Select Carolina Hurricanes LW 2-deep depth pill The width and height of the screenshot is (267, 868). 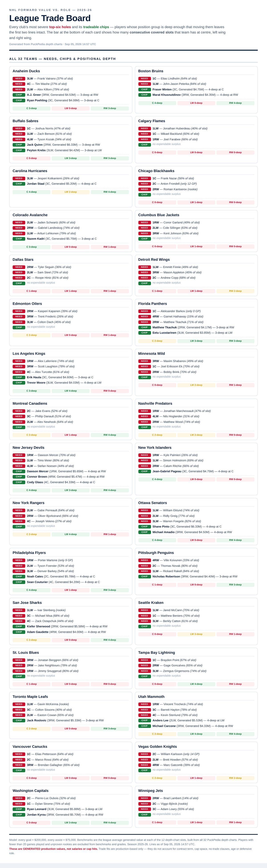point(71,192)
